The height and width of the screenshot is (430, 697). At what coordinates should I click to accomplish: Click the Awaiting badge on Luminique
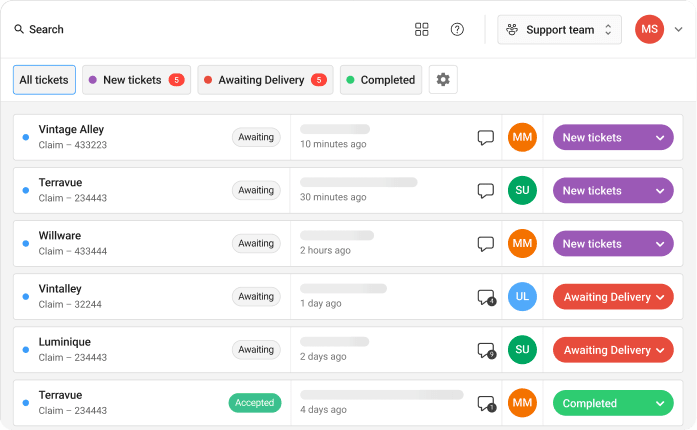click(x=256, y=350)
